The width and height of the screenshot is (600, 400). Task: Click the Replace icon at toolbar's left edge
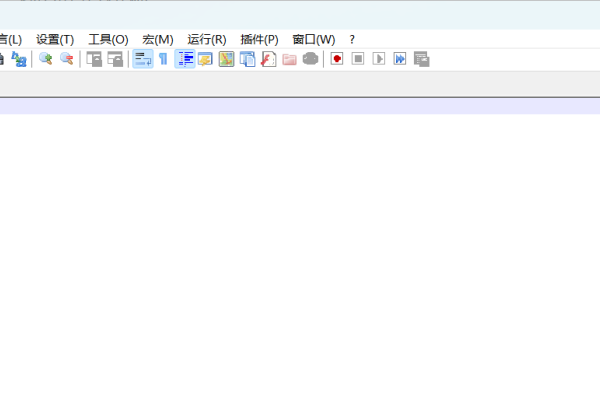coord(19,59)
